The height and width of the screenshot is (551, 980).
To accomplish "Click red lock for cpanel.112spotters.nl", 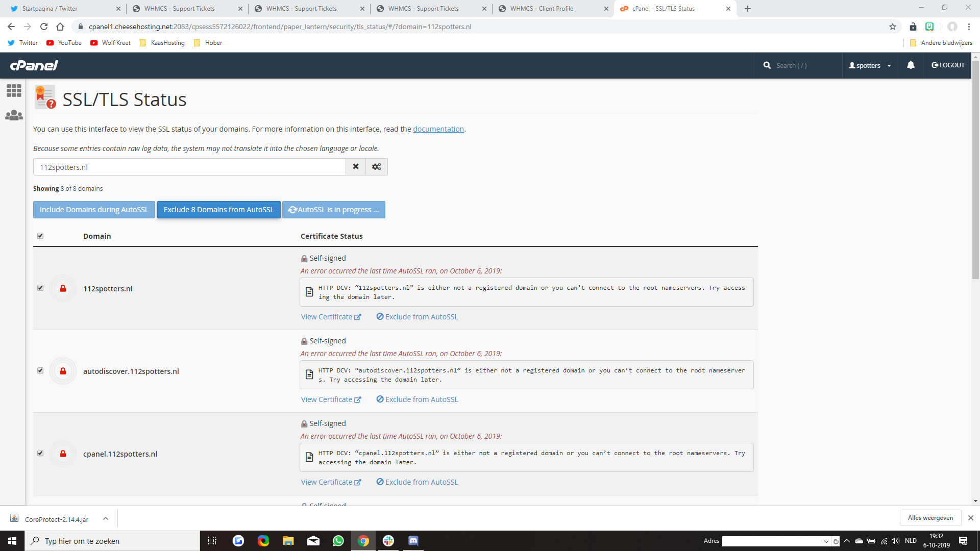I will tap(63, 454).
